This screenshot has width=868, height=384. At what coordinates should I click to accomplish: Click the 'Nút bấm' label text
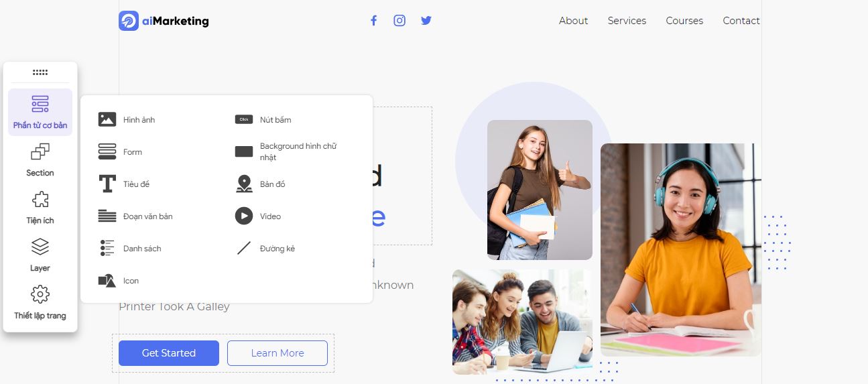[275, 120]
